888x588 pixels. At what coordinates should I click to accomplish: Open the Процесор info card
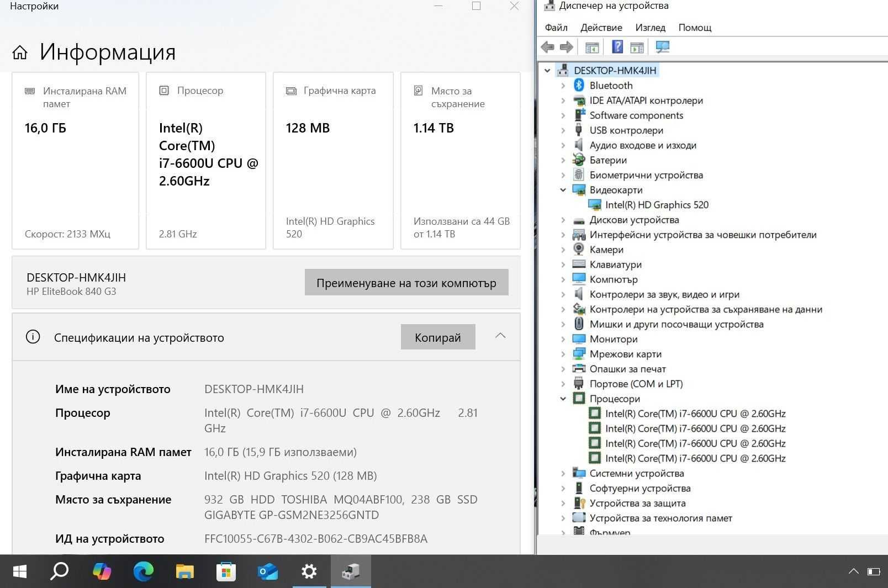206,161
